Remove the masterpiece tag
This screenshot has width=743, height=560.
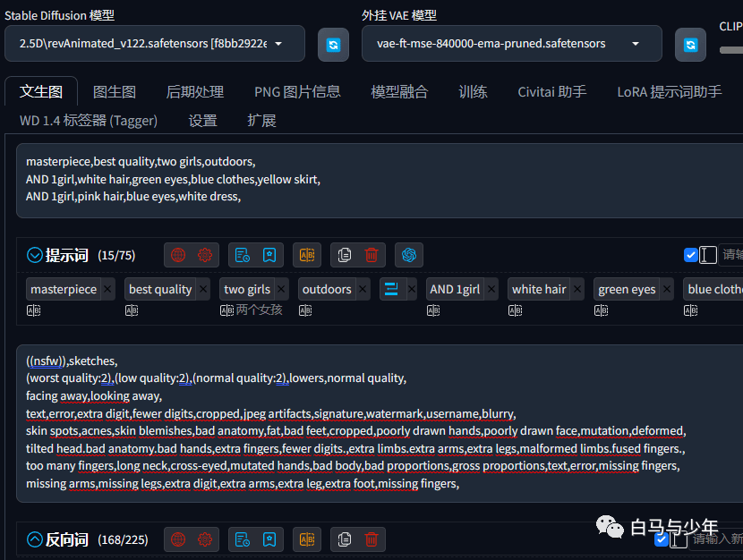[107, 289]
